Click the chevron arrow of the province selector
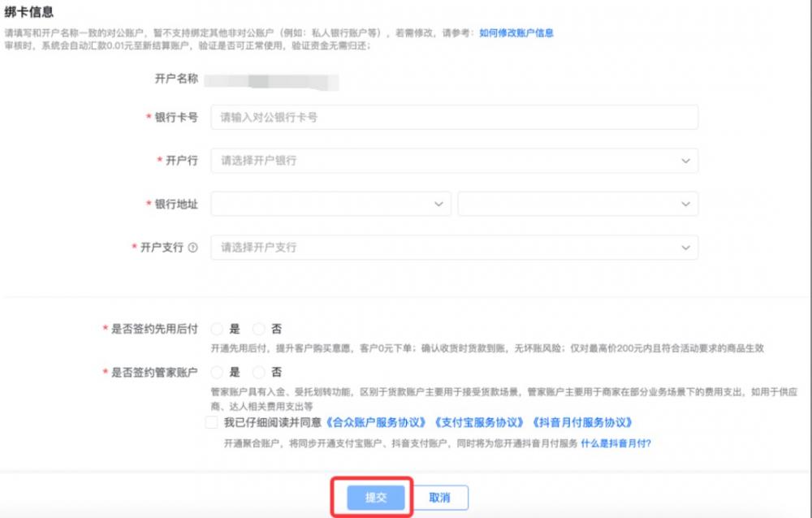 click(439, 204)
